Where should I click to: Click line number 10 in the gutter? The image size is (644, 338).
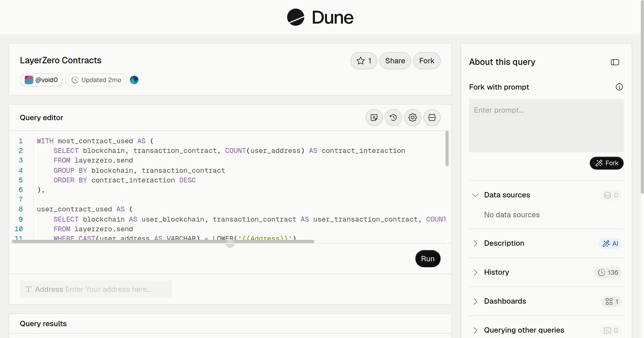tap(19, 229)
